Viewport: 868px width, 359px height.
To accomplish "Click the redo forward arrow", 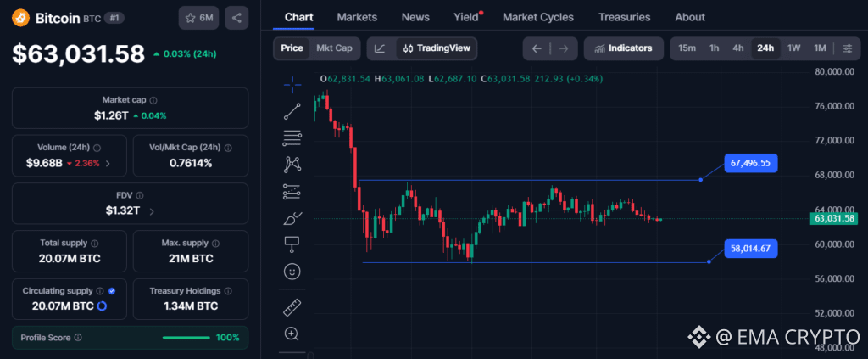I will (564, 48).
